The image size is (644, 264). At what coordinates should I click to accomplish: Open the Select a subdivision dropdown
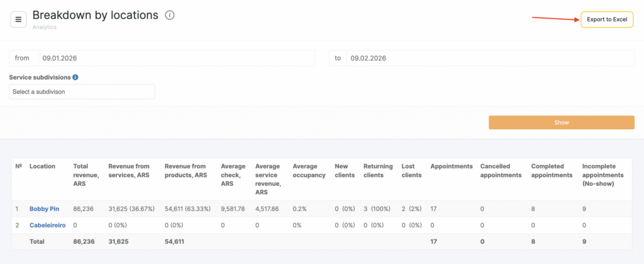click(82, 92)
